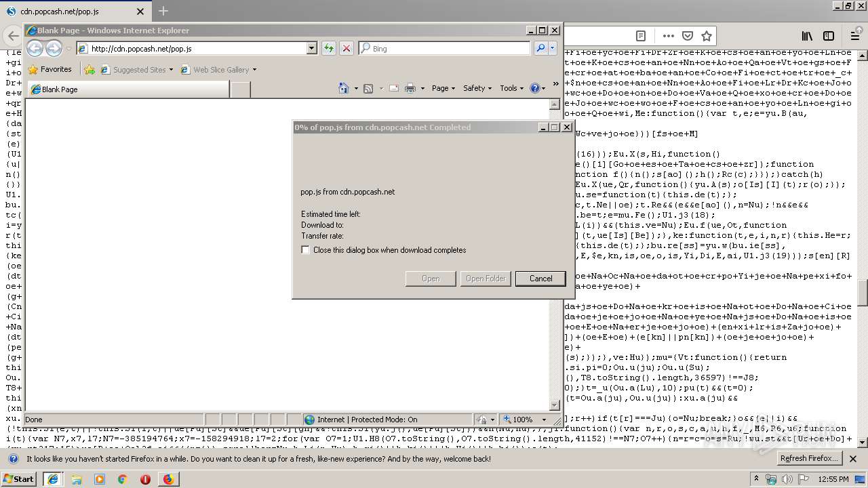868x488 pixels.
Task: Open the Tools menu
Action: point(512,88)
